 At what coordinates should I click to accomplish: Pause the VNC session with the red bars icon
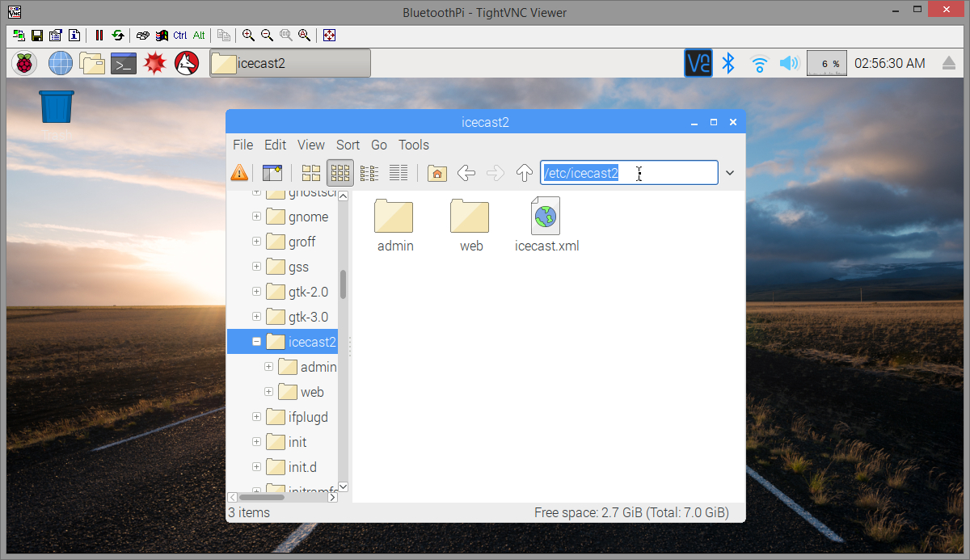[x=99, y=36]
